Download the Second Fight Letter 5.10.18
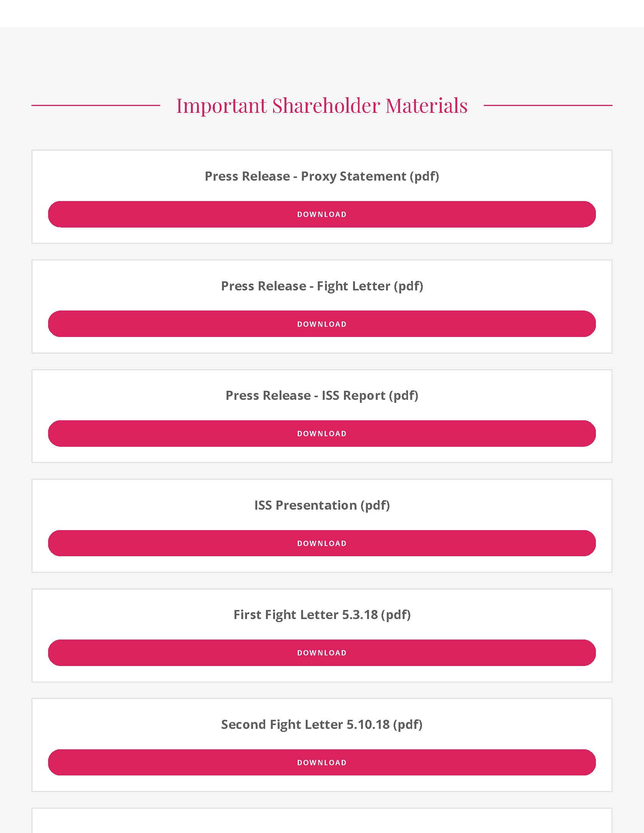This screenshot has height=833, width=644. [x=322, y=763]
